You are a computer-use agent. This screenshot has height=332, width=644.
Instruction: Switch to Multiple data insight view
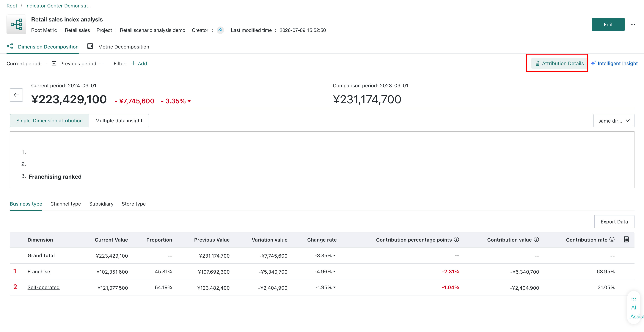click(119, 120)
